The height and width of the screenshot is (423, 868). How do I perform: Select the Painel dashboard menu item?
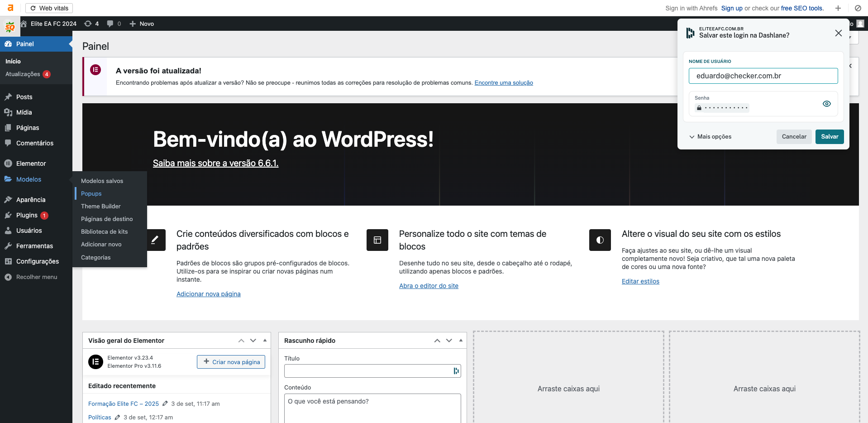(36, 44)
